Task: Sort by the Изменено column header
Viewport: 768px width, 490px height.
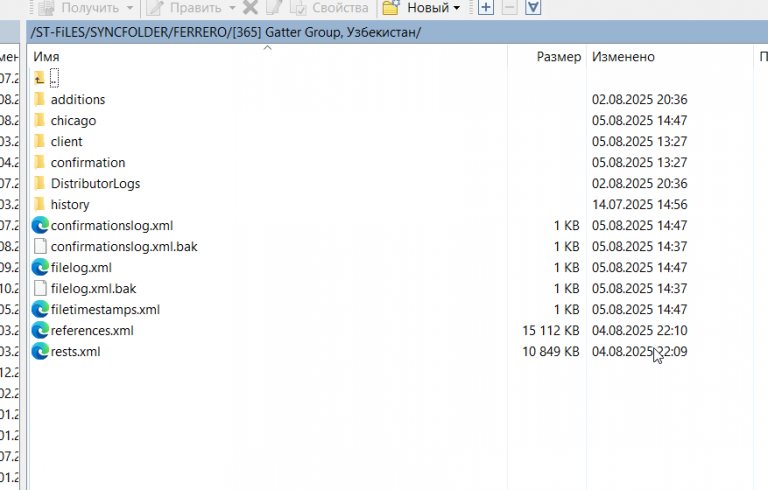Action: coord(623,57)
